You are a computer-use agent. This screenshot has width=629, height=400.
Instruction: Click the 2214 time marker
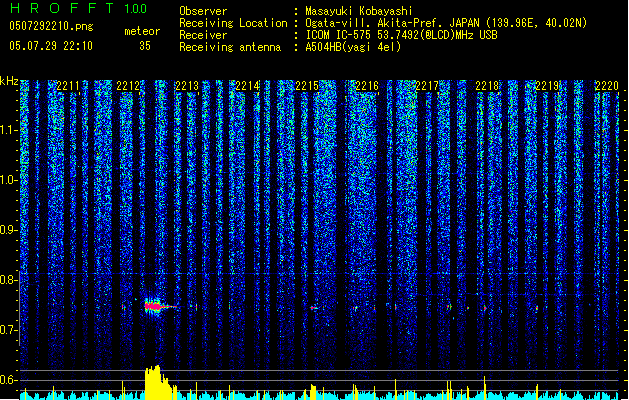pyautogui.click(x=247, y=86)
